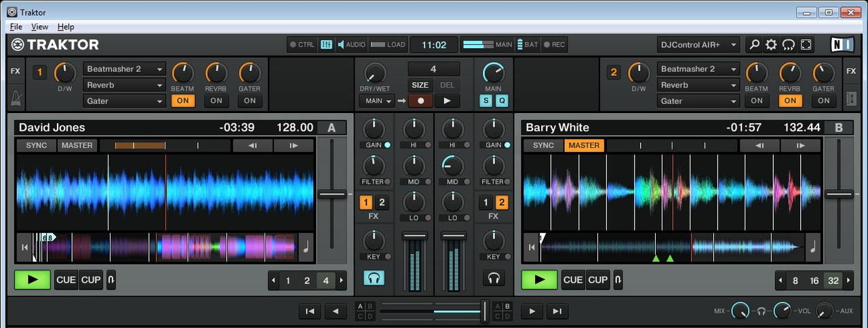Open loop recorder MAIN source dropdown
This screenshot has height=328, width=868.
377,101
